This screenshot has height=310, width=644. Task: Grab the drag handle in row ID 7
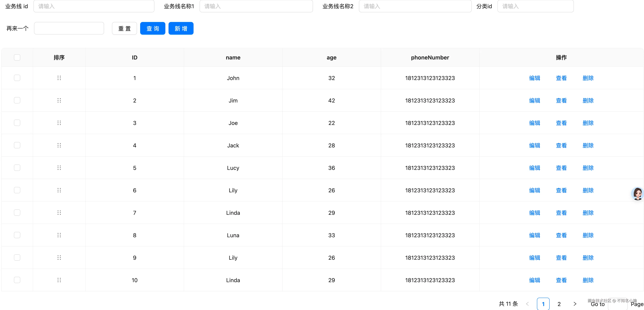coord(59,213)
